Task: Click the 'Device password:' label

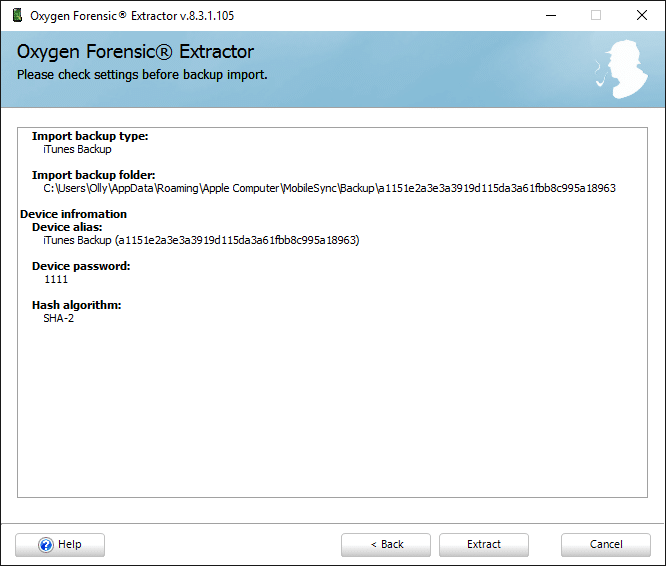Action: click(x=81, y=266)
